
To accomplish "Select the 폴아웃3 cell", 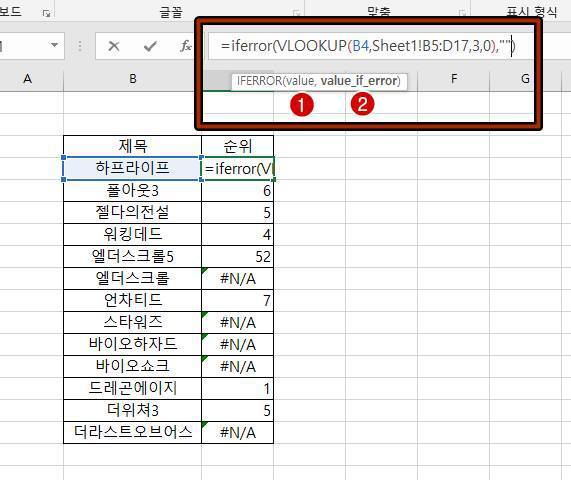I will click(x=133, y=190).
